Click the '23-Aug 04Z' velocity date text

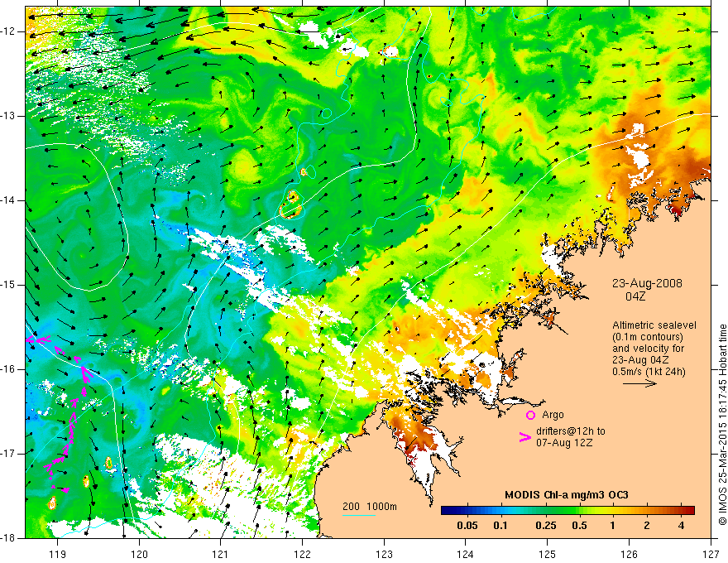click(641, 360)
